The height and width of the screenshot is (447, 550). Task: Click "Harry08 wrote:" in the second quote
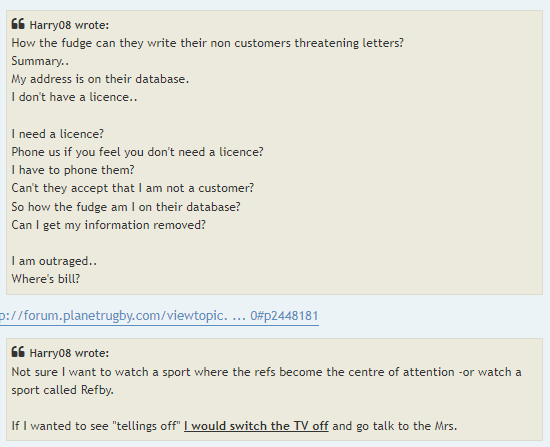coord(69,353)
